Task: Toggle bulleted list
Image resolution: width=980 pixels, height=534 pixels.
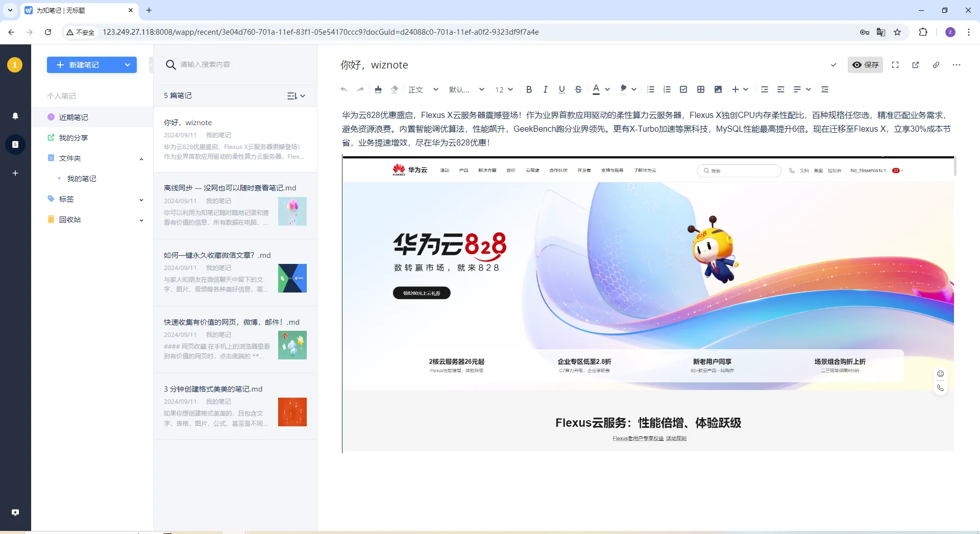Action: point(651,89)
